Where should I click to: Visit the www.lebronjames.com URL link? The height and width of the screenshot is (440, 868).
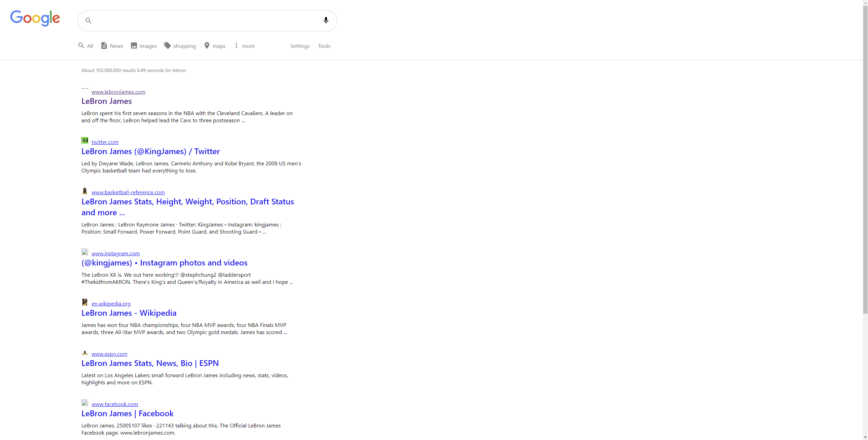pyautogui.click(x=118, y=92)
